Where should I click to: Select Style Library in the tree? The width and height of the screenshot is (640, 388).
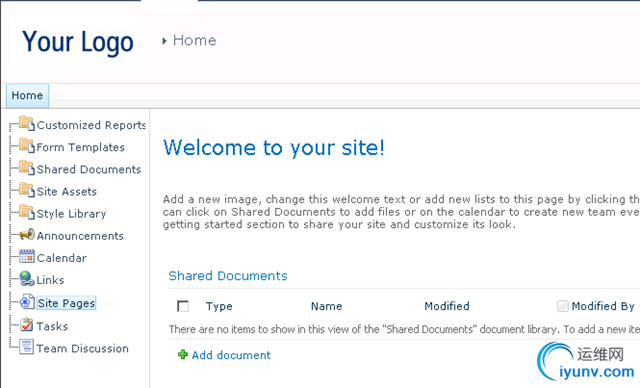pyautogui.click(x=71, y=214)
